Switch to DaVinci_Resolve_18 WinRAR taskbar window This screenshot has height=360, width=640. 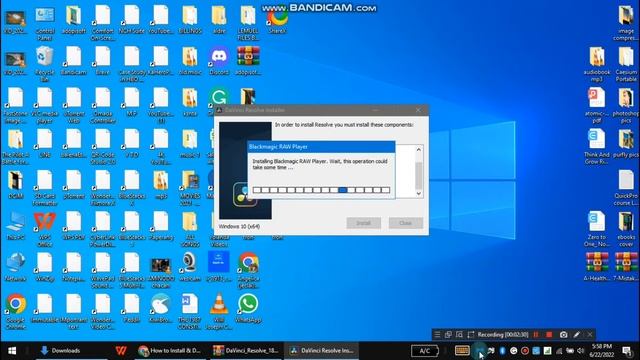click(x=246, y=351)
